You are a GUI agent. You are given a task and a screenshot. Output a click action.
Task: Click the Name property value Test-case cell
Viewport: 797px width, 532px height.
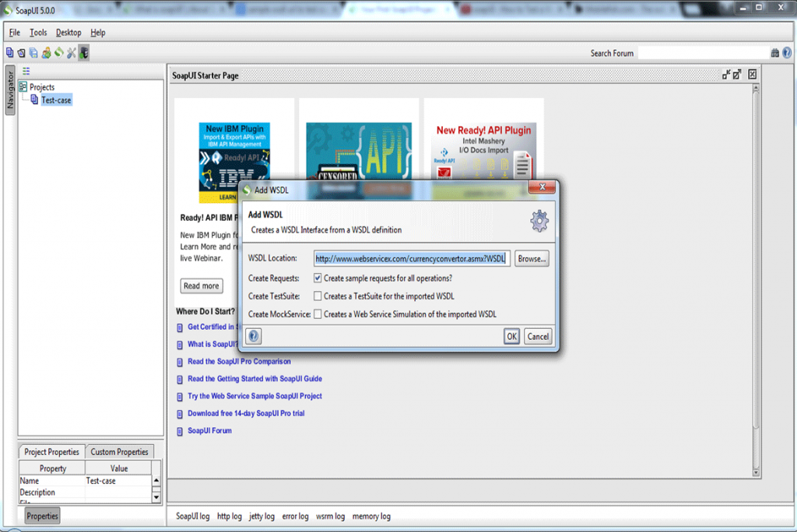(x=118, y=481)
